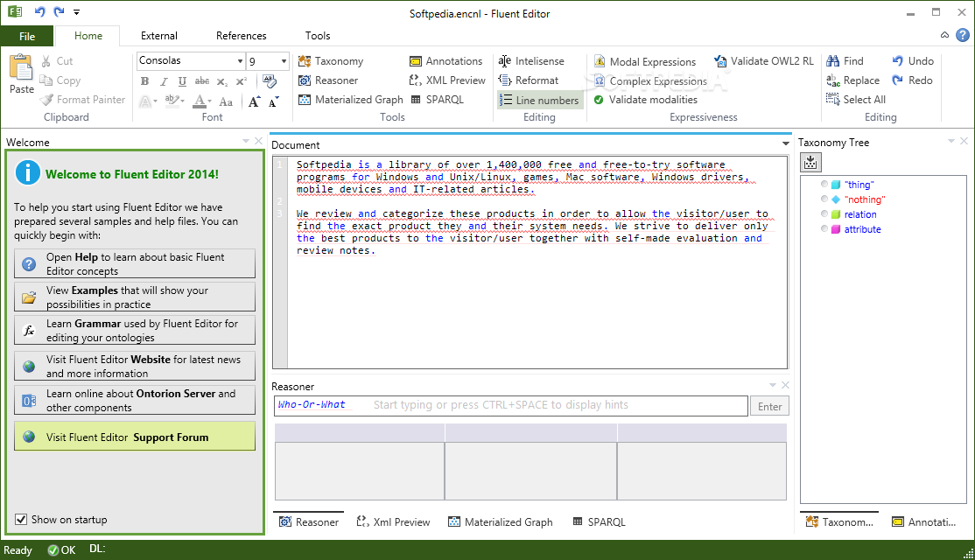Image resolution: width=975 pixels, height=560 pixels.
Task: Select radio button next to "thing"
Action: point(824,184)
